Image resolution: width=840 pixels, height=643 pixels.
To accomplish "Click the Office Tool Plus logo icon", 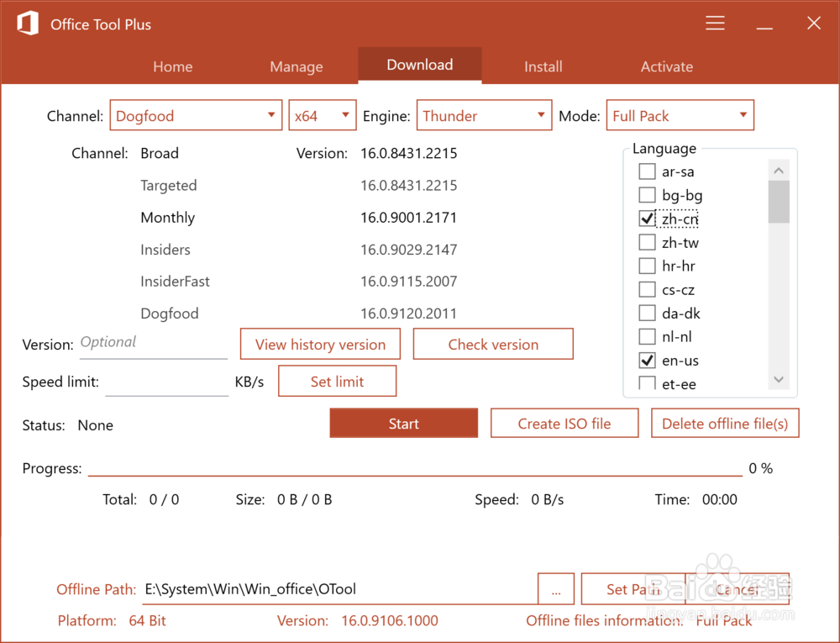I will point(28,24).
